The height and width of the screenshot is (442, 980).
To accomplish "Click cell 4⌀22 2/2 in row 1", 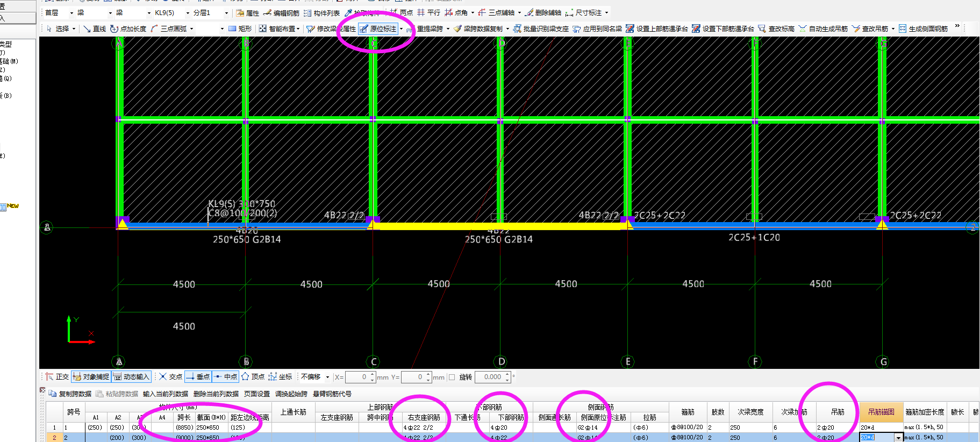I will [424, 427].
